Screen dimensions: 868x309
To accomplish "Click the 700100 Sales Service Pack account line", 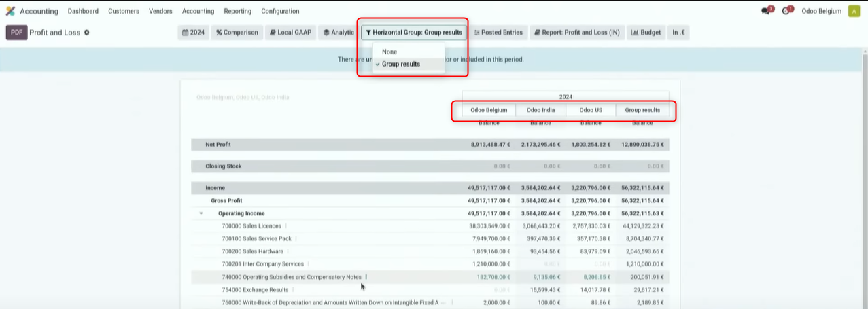I will (256, 238).
